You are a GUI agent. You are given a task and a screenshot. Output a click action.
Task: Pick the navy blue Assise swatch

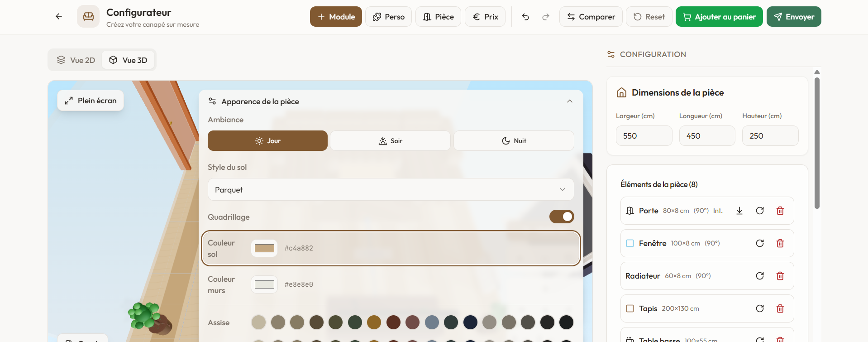[x=471, y=322]
